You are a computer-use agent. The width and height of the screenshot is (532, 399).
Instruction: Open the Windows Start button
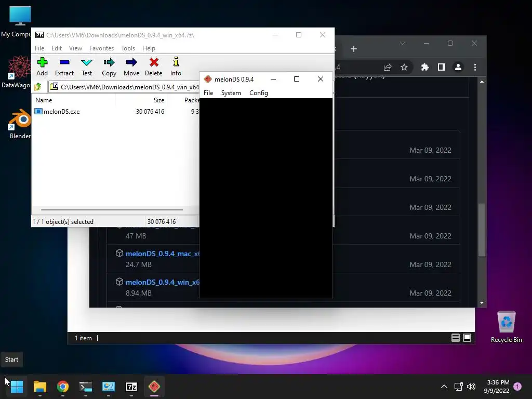click(17, 387)
